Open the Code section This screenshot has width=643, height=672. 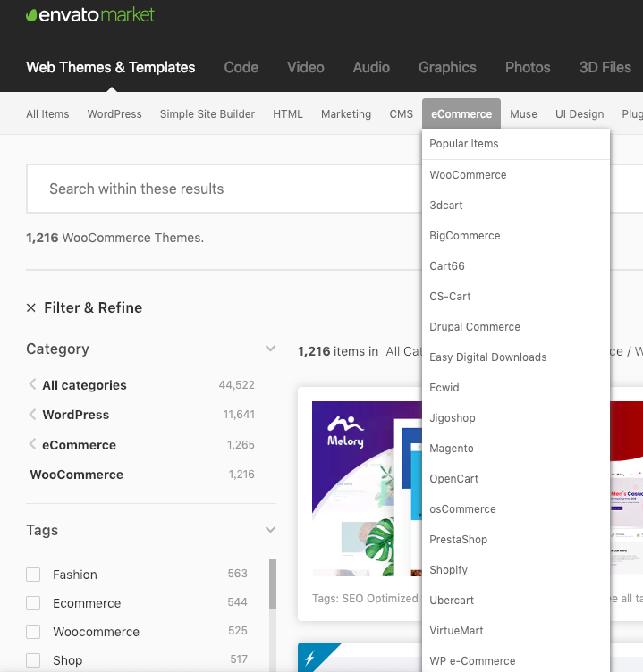coord(241,67)
